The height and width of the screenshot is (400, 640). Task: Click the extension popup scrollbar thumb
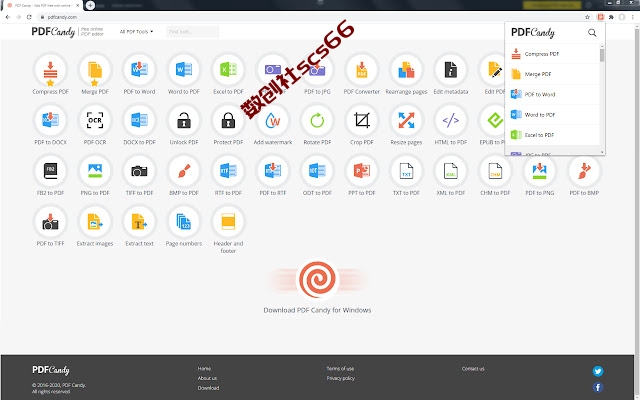(602, 55)
